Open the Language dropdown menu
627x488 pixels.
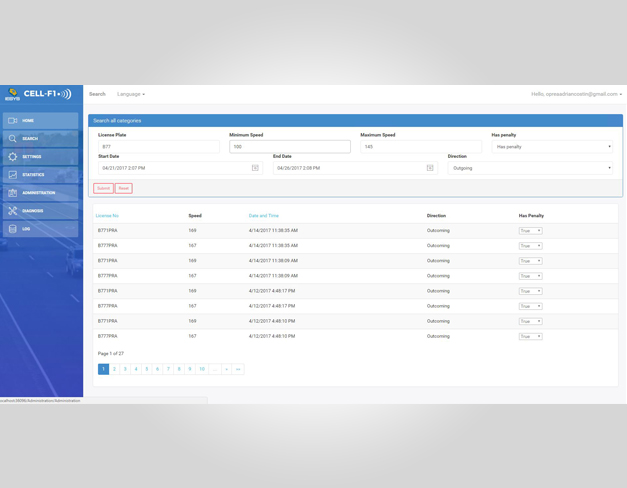click(x=130, y=94)
